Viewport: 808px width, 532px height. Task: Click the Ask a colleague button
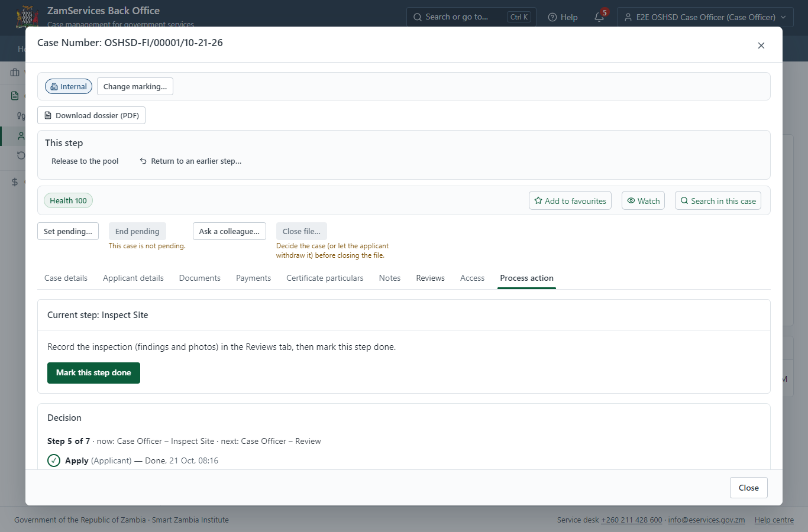coord(230,231)
